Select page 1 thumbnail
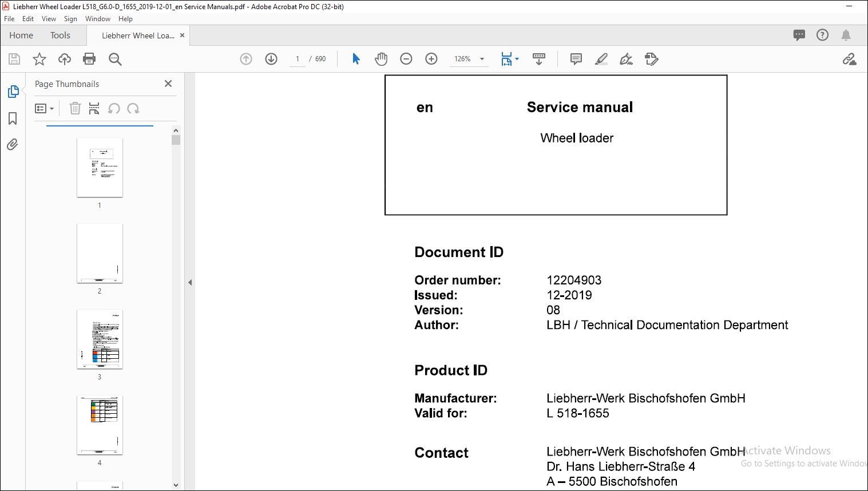868x491 pixels. pyautogui.click(x=100, y=167)
